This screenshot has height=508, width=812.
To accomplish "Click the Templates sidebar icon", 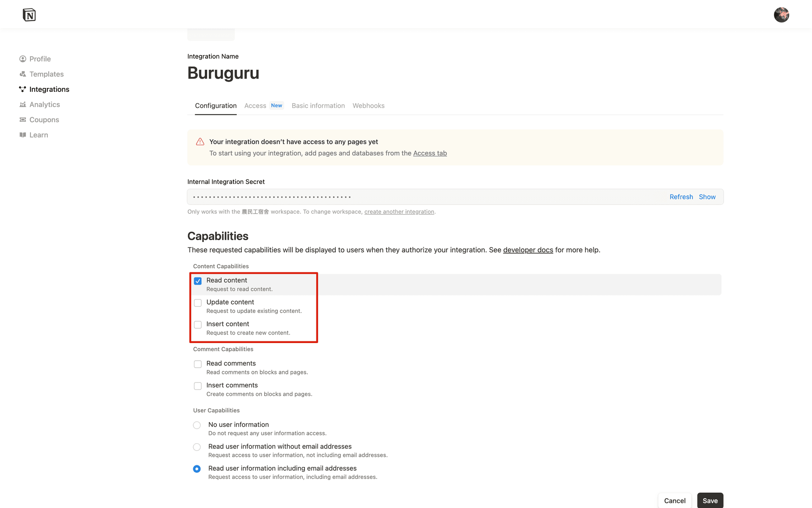I will click(x=23, y=74).
